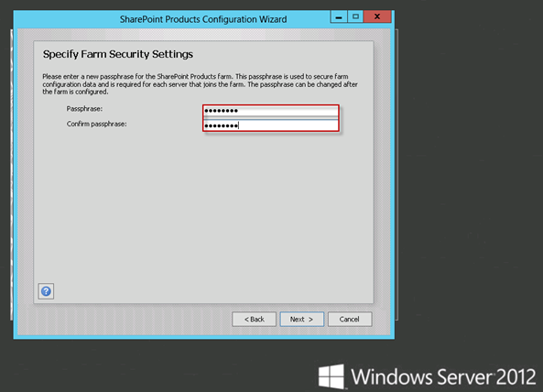Click the SharePoint Products Configuration Wizard title
This screenshot has height=392, width=543.
tap(203, 19)
